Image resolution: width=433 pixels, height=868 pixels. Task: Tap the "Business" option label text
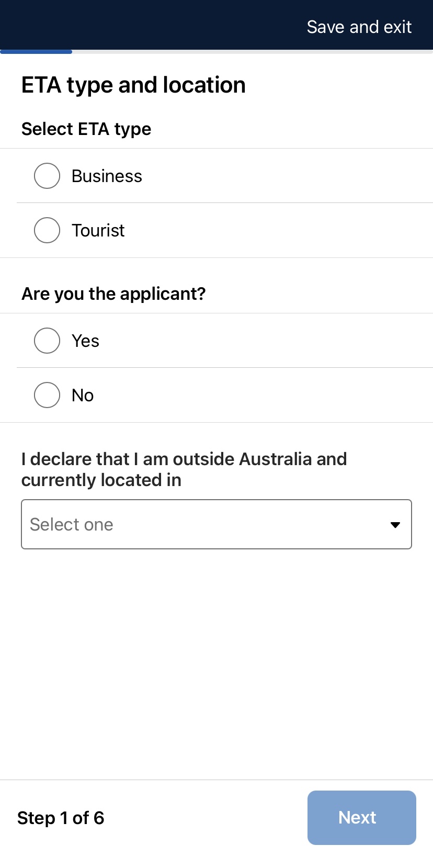[107, 176]
